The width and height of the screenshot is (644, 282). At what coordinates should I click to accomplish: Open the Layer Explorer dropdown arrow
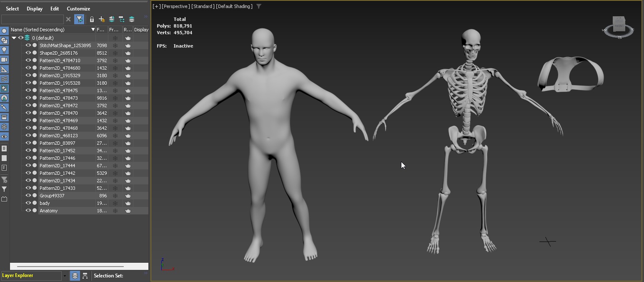[65, 276]
